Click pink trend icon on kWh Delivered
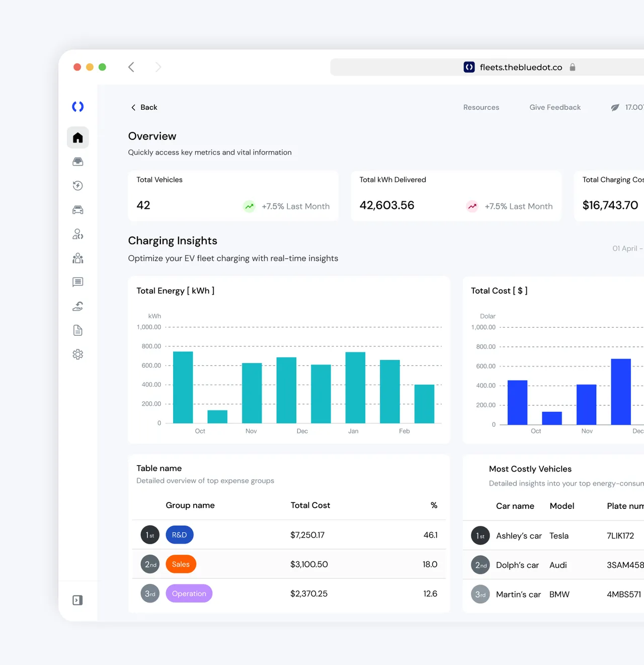Image resolution: width=644 pixels, height=665 pixels. click(472, 206)
